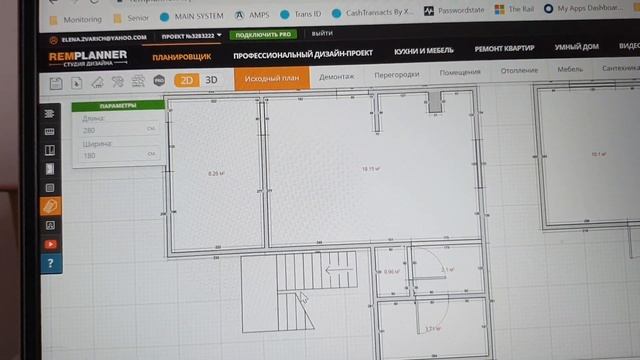Switch to 3D view mode
The image size is (640, 360).
coord(211,80)
